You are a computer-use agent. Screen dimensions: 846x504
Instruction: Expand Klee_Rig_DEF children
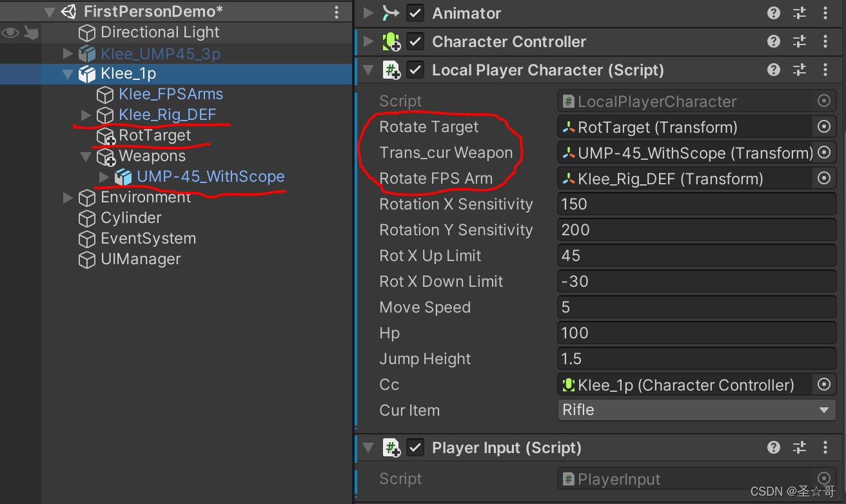86,115
